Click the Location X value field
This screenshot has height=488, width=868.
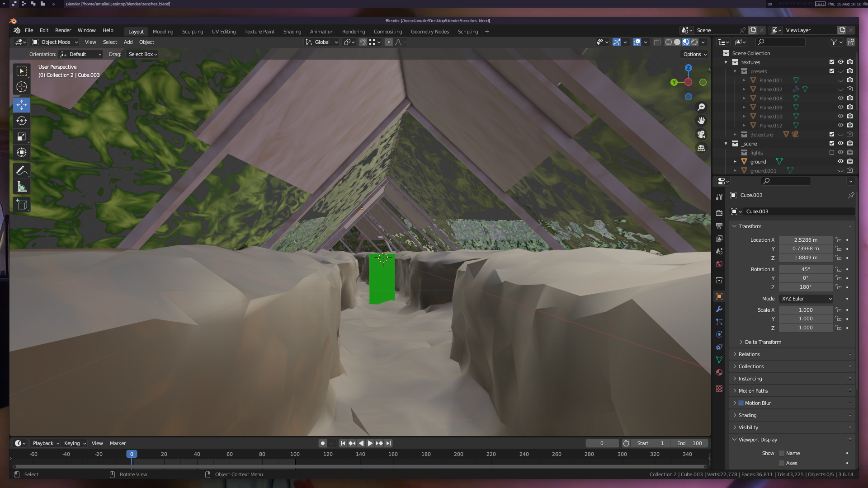(806, 240)
